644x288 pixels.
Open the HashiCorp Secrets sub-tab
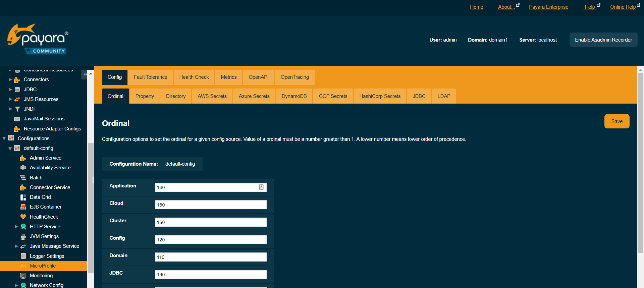click(x=380, y=96)
